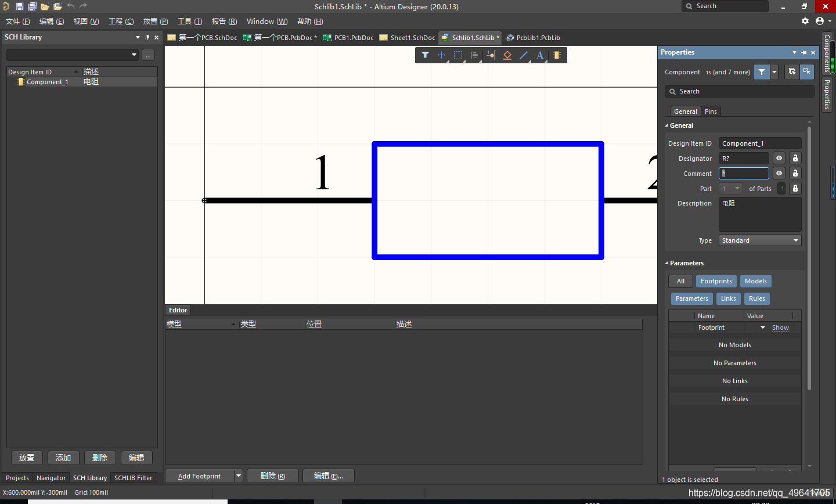
Task: Open the Type dropdown showing Standard
Action: coord(760,240)
